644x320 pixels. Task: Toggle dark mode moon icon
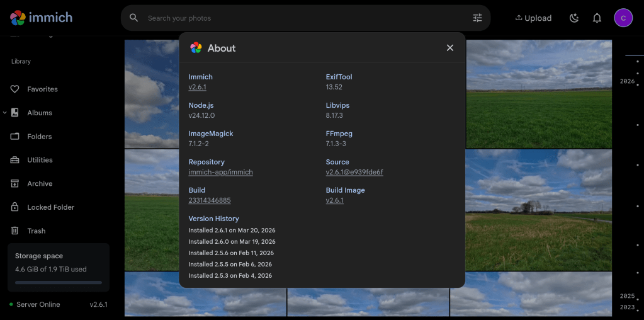point(573,18)
